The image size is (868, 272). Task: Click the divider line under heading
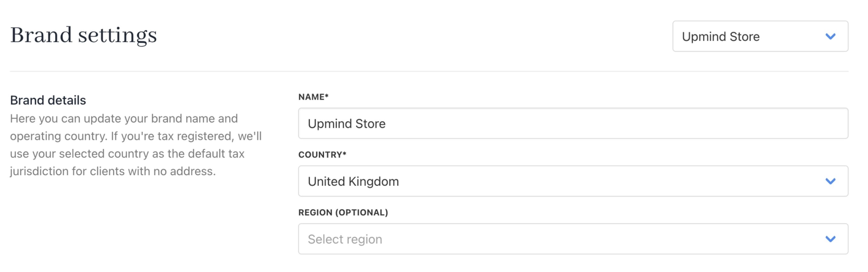tap(429, 71)
